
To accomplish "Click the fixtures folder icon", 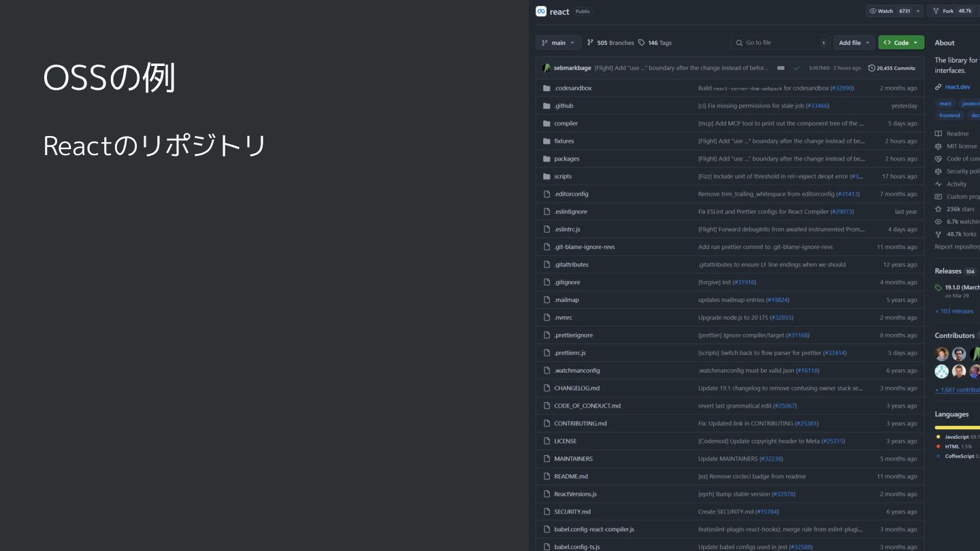I will 546,141.
